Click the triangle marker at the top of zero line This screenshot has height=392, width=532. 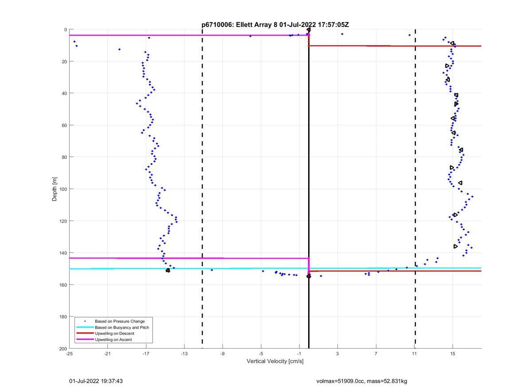point(309,30)
